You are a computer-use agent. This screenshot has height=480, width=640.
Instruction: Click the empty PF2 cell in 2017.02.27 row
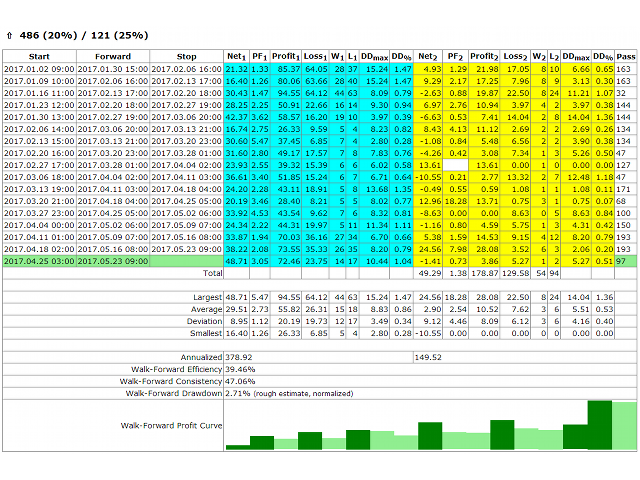pyautogui.click(x=456, y=165)
